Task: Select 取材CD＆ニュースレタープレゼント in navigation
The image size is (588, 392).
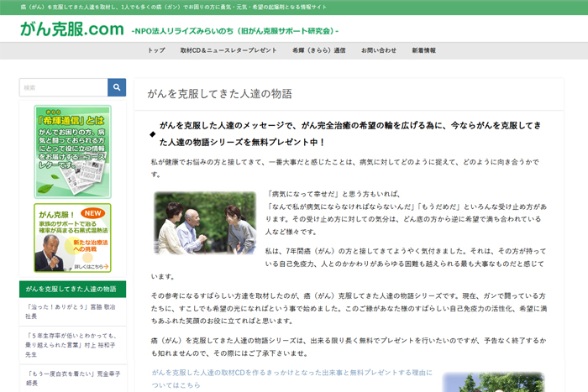Action: [228, 50]
